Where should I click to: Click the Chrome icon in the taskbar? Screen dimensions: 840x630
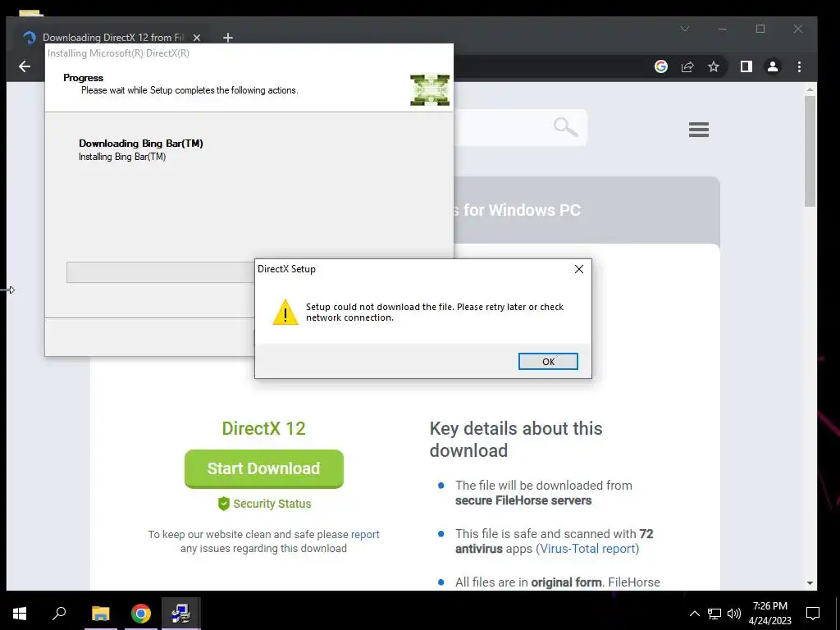click(141, 614)
